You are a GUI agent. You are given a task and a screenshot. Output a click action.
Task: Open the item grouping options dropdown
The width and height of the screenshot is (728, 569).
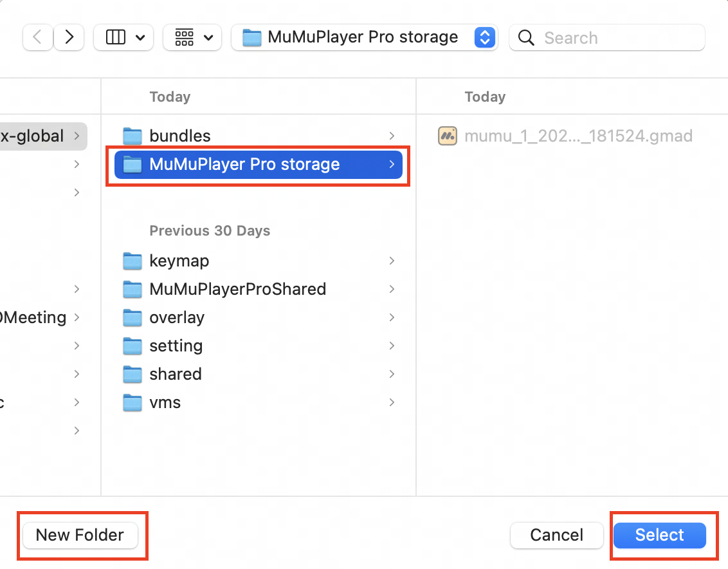point(194,38)
